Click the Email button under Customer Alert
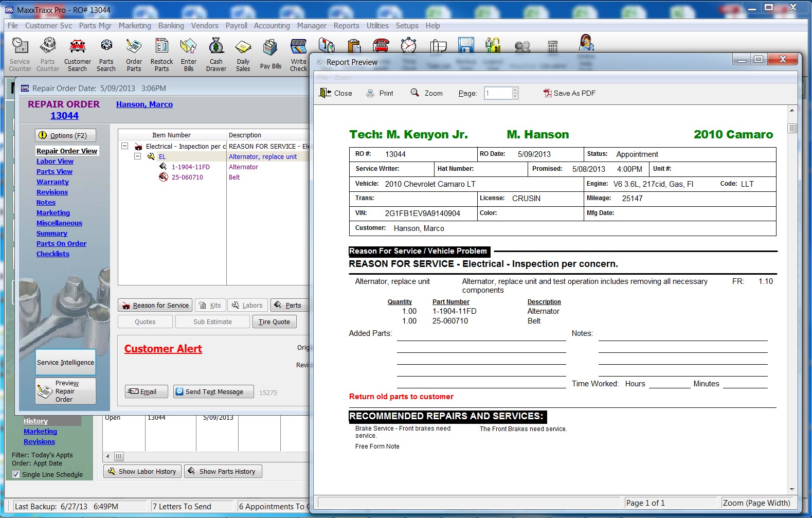Screen dimensions: 812x518 coord(147,391)
